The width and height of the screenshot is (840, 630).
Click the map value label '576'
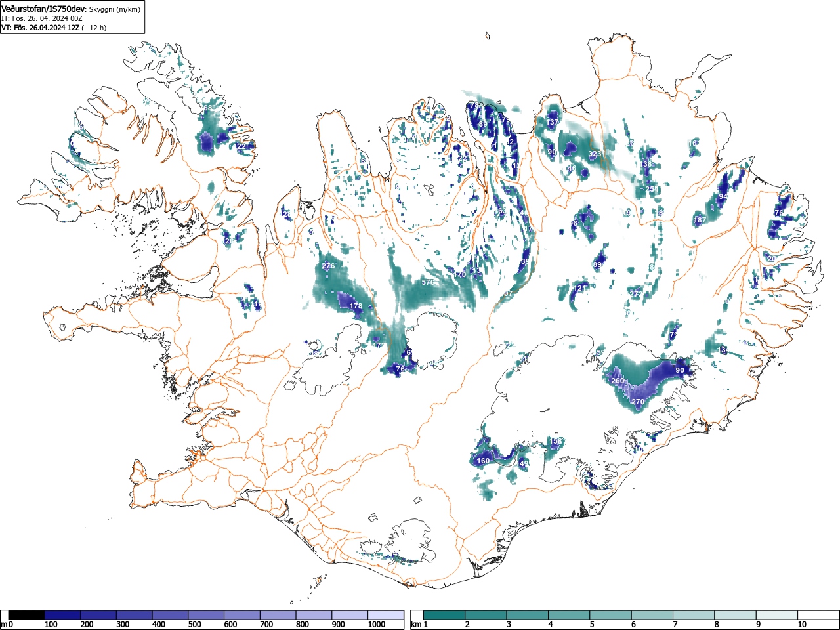[428, 282]
